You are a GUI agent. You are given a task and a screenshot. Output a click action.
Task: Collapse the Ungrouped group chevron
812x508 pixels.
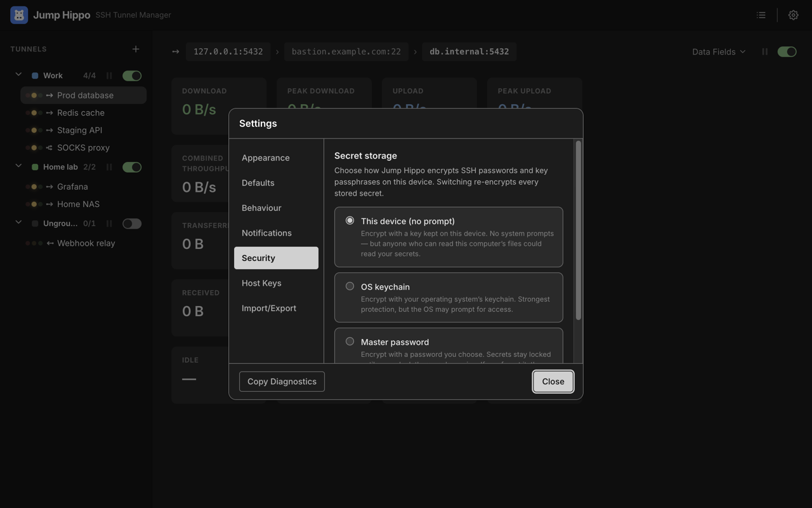click(x=18, y=223)
